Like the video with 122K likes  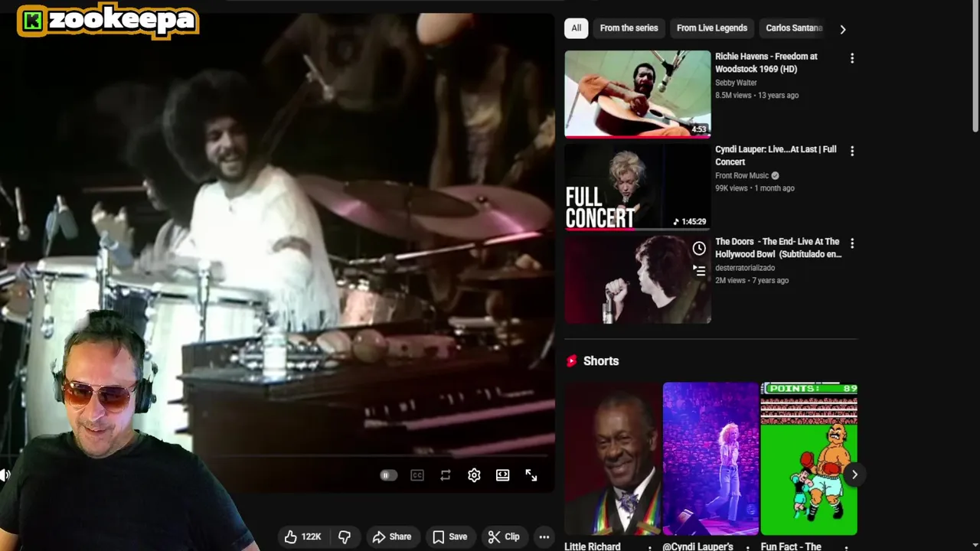click(303, 536)
